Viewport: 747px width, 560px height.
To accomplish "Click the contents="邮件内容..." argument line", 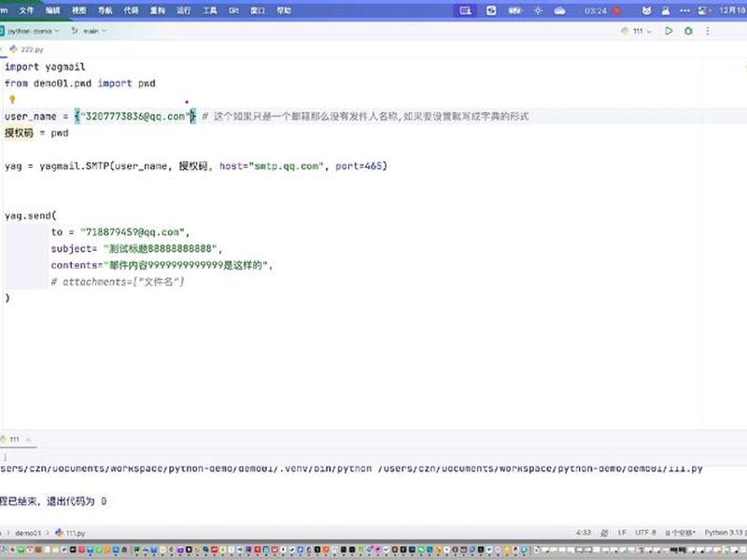I will pyautogui.click(x=162, y=265).
